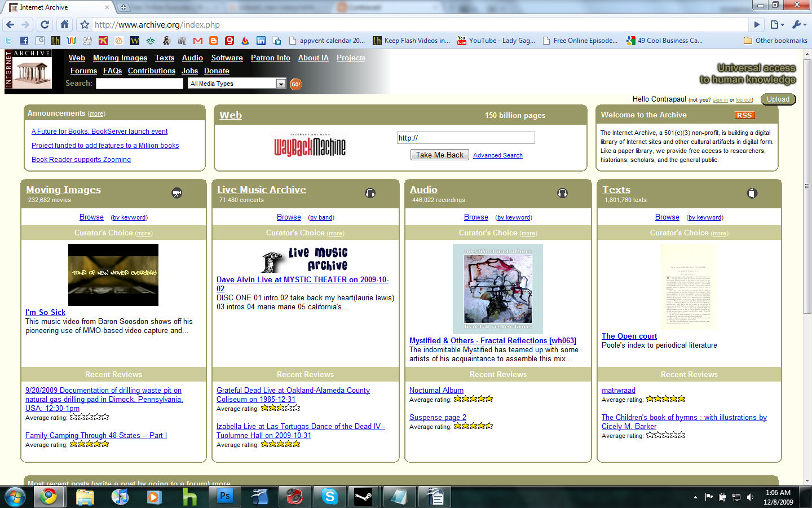Open the Blogger bookmark icon

coord(214,41)
